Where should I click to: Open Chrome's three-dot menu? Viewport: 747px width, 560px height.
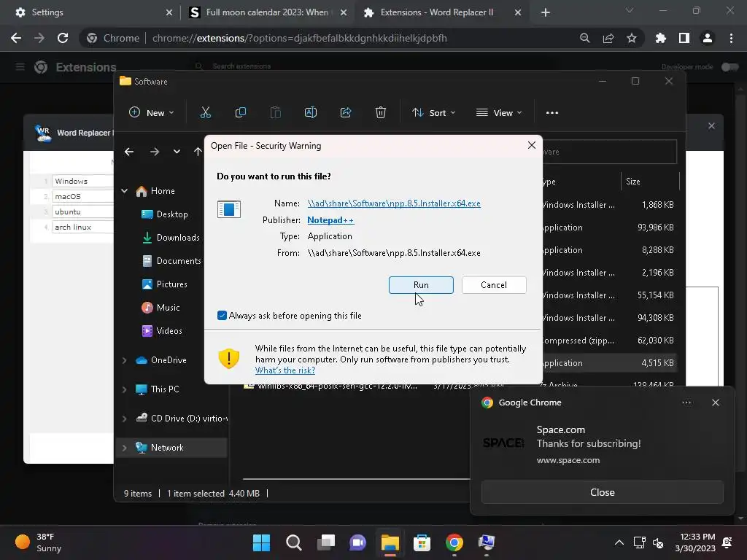pyautogui.click(x=731, y=38)
